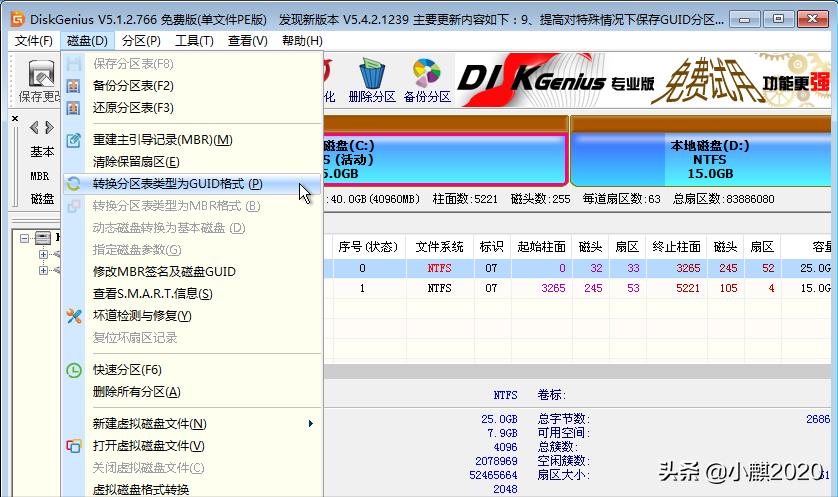Image resolution: width=838 pixels, height=497 pixels.
Task: Click the 每道扇区数:63 text
Action: (622, 199)
